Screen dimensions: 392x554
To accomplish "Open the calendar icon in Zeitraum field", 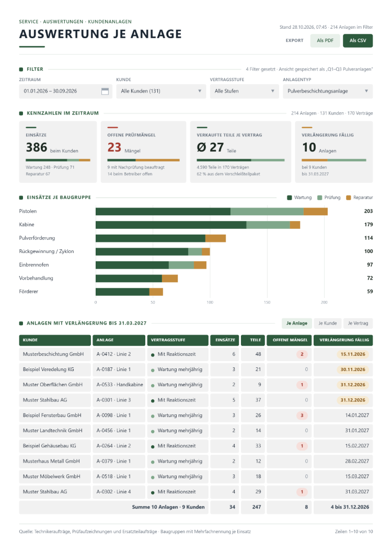I will [x=105, y=91].
